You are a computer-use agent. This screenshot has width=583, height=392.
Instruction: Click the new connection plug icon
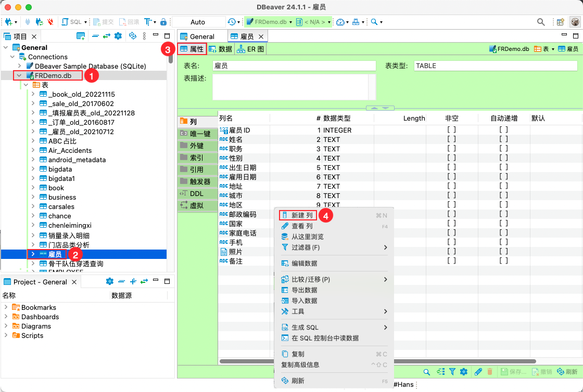pos(8,22)
